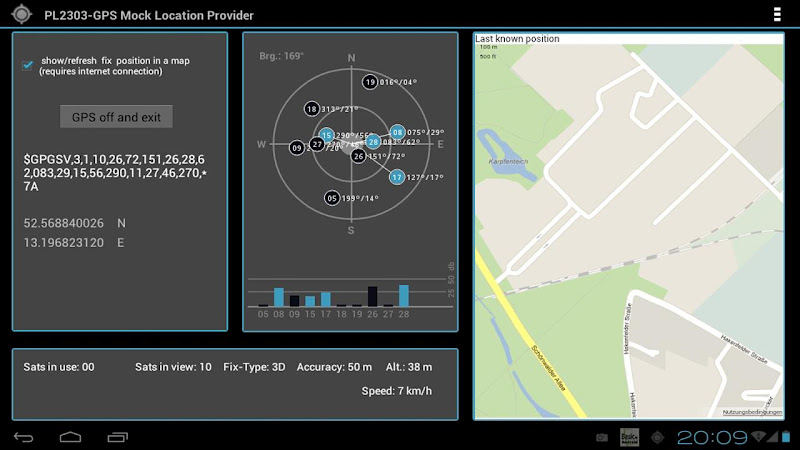Tap the Alt.: 38 m readout
This screenshot has height=450, width=800.
[409, 367]
